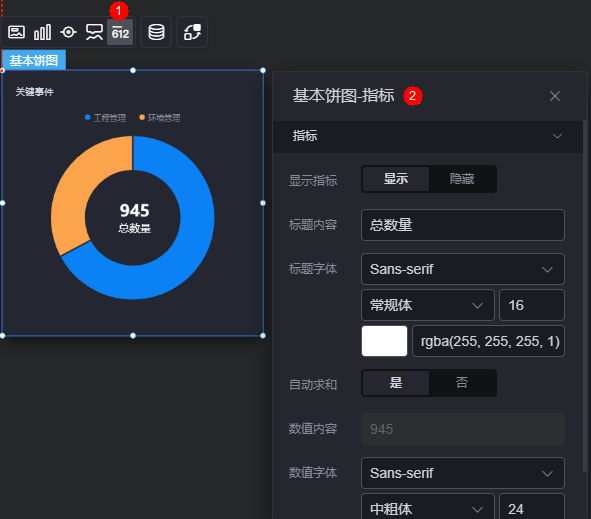
Task: Open the 常规体 font weight dropdown
Action: pyautogui.click(x=427, y=305)
